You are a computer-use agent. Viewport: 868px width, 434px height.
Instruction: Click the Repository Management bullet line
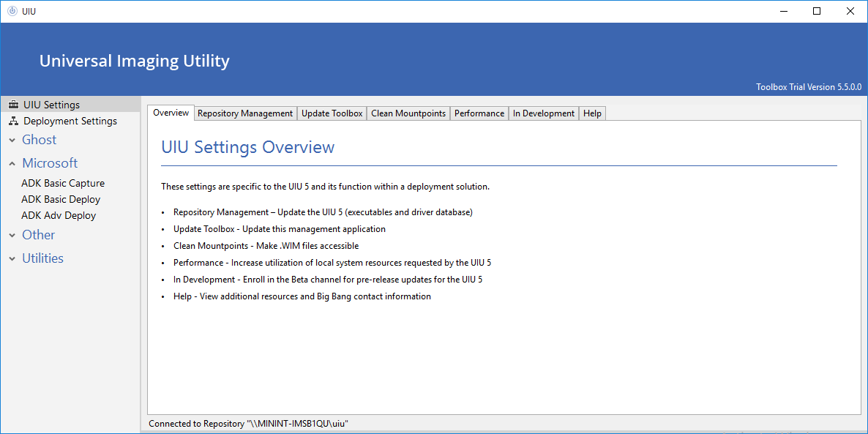click(323, 212)
